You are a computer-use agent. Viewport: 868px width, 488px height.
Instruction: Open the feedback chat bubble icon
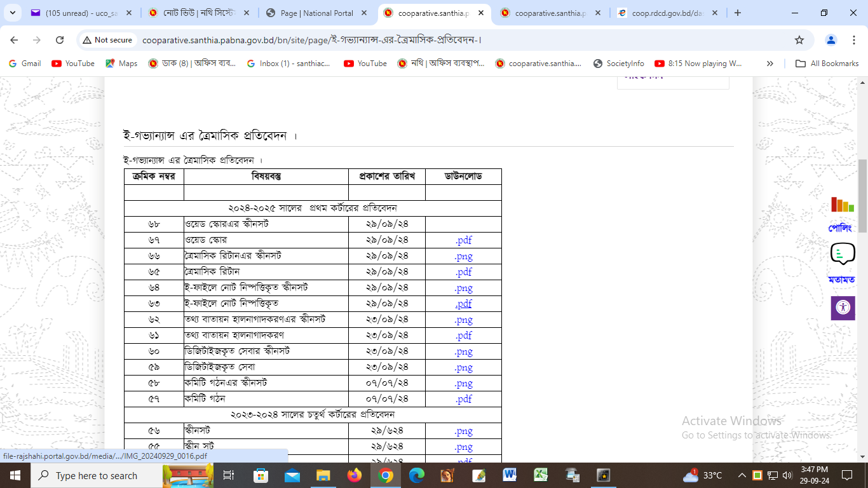pyautogui.click(x=842, y=254)
